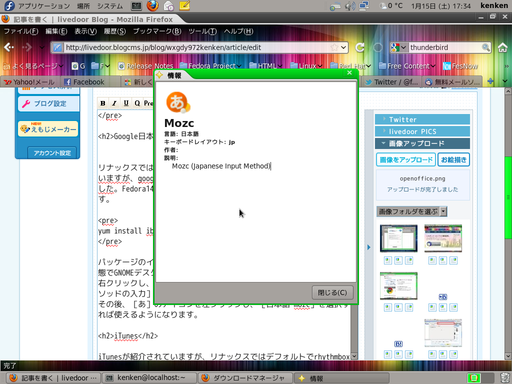Open システム menu in top panel
512x384 pixels.
(110, 6)
